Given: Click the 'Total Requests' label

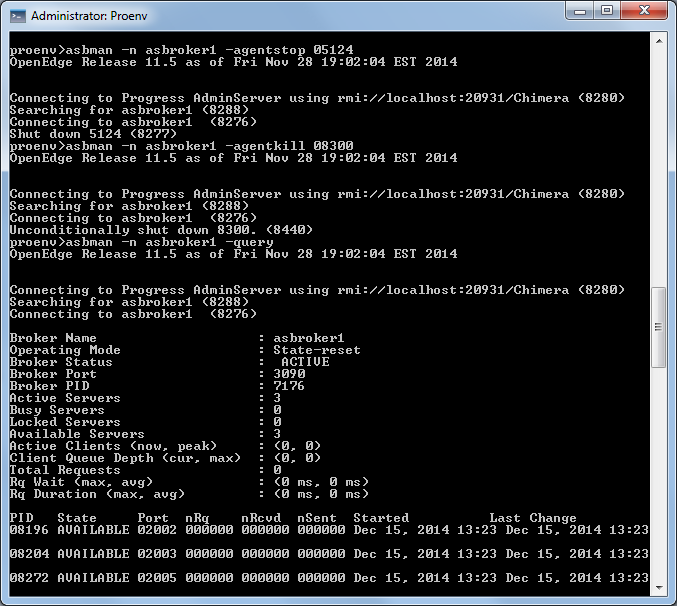Looking at the screenshot, I should pyautogui.click(x=65, y=470).
